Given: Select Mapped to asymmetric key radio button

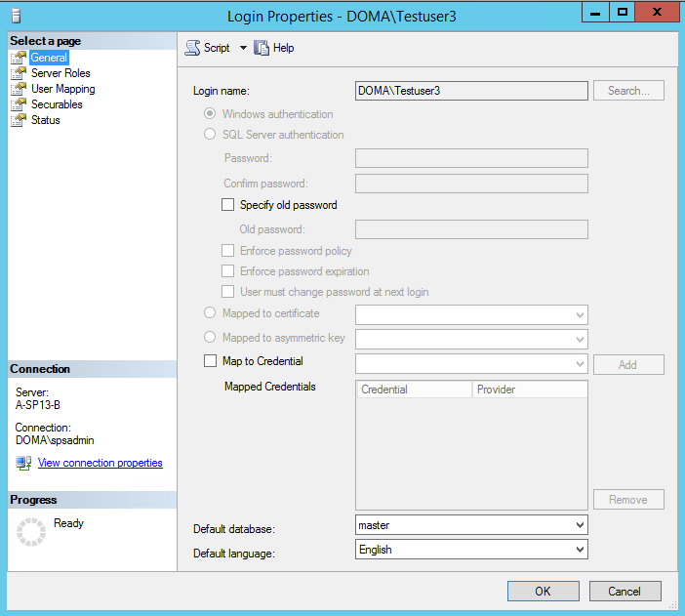Looking at the screenshot, I should click(x=210, y=337).
